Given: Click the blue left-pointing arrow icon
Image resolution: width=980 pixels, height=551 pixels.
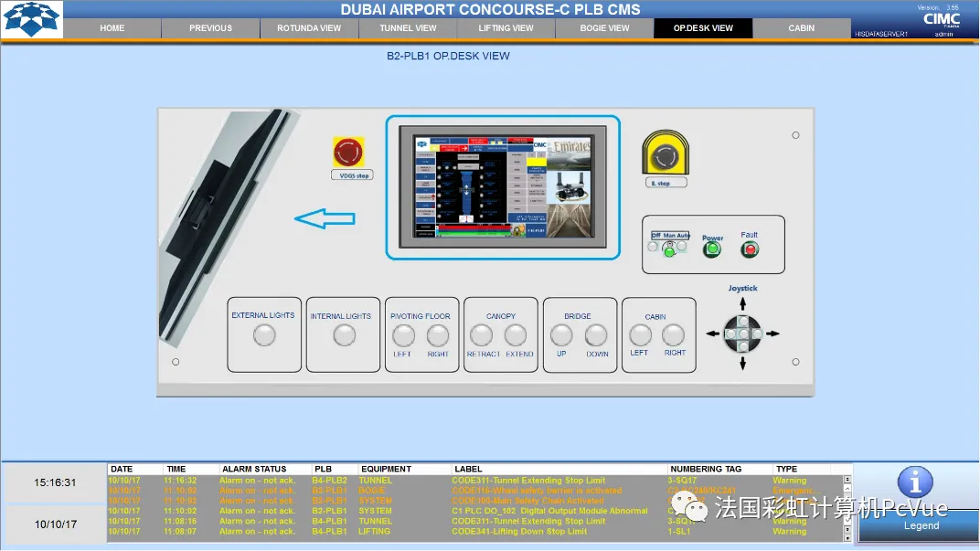Looking at the screenshot, I should click(x=325, y=218).
